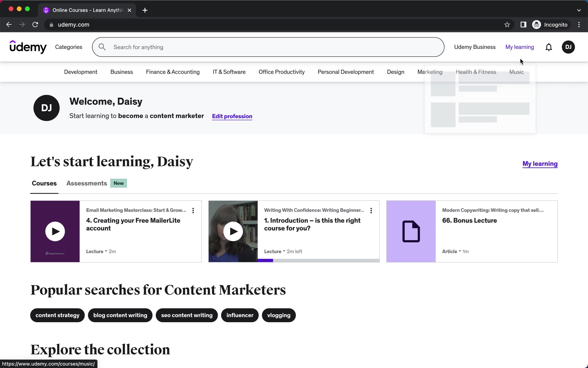Click the Search for anything field
The width and height of the screenshot is (588, 368).
click(268, 47)
